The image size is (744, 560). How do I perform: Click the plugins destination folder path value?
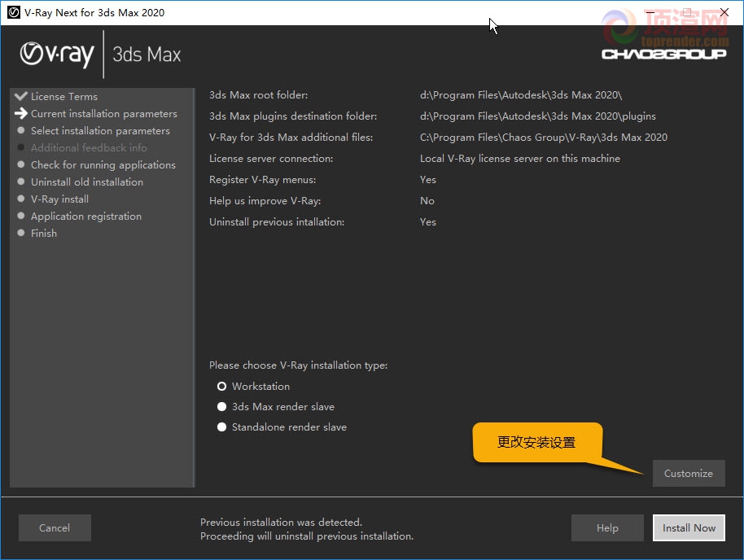tap(537, 116)
